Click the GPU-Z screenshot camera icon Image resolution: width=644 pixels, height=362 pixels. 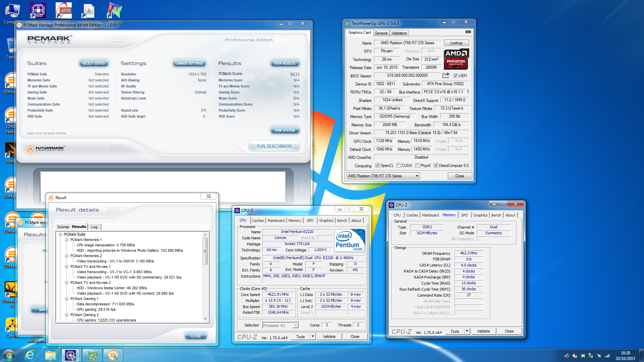468,32
